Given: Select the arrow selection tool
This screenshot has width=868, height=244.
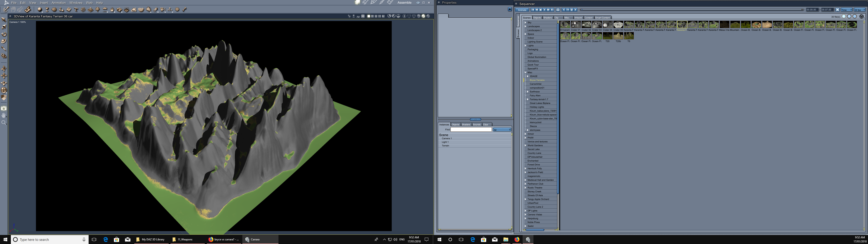Looking at the screenshot, I should click(x=4, y=20).
